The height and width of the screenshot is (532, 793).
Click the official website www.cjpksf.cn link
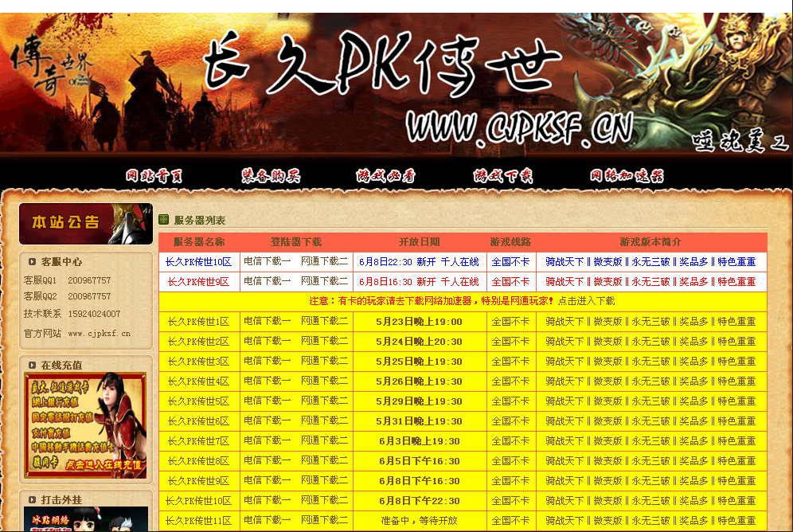99,334
